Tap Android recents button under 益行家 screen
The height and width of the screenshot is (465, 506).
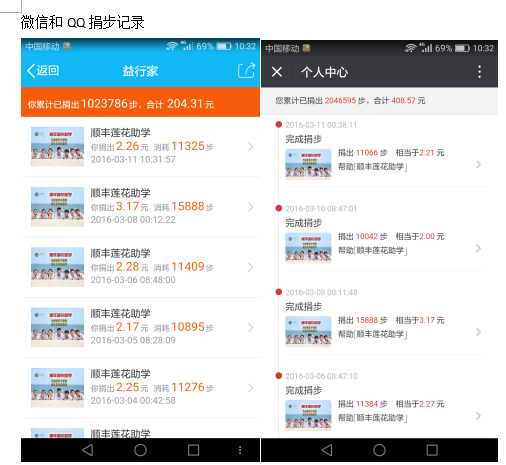(x=193, y=450)
